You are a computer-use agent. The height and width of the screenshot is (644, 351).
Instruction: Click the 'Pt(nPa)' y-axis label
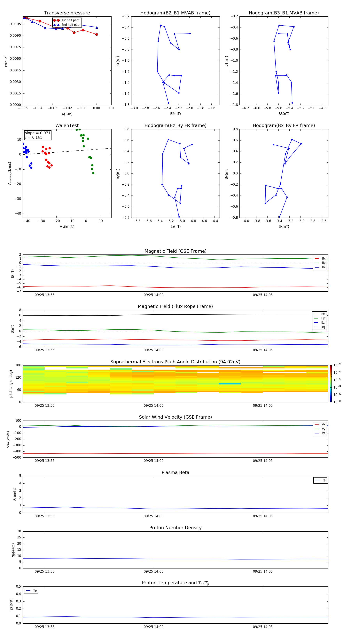point(6,61)
